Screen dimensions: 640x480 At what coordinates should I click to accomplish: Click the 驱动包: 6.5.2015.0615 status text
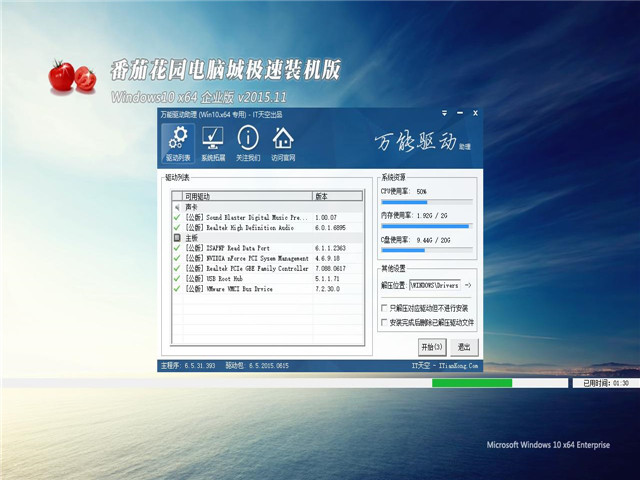click(257, 366)
